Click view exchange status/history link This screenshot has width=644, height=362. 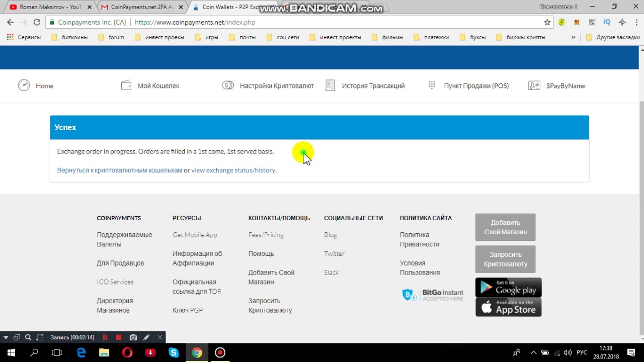233,170
